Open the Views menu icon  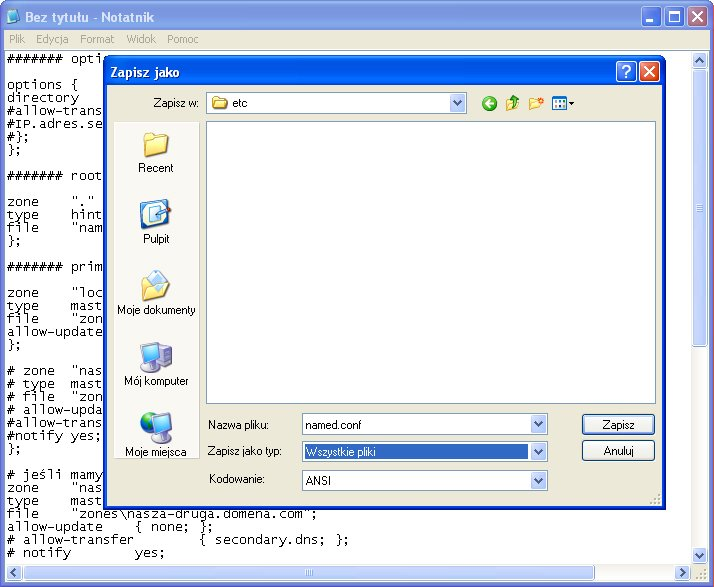[x=562, y=103]
